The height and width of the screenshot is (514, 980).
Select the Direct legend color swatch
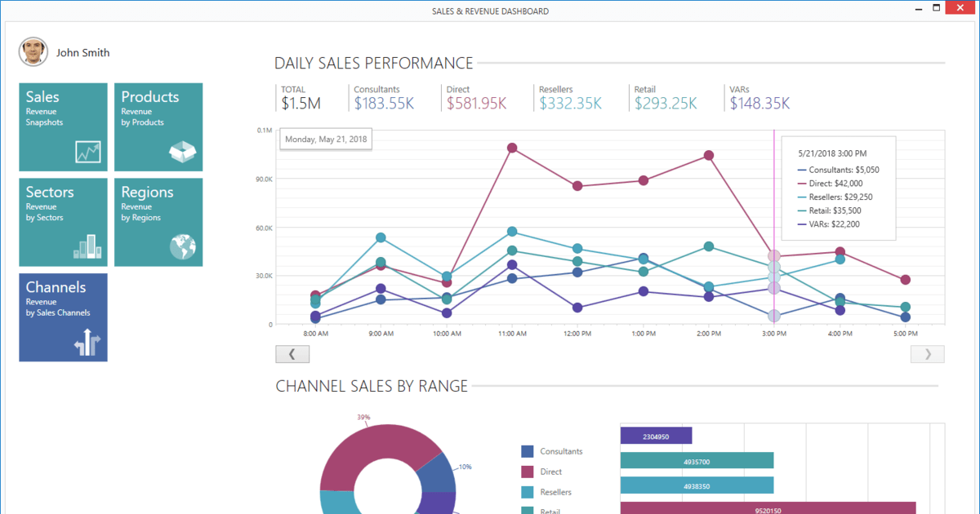(x=528, y=472)
